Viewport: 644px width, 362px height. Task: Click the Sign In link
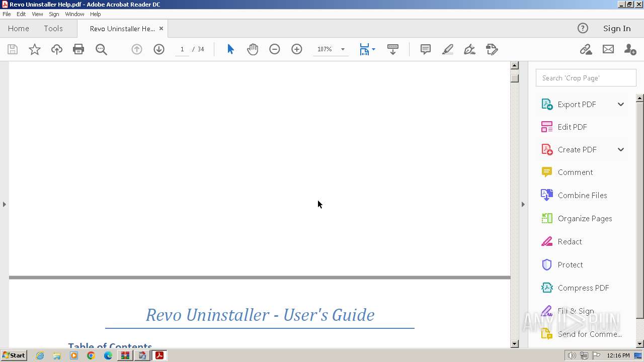(617, 29)
